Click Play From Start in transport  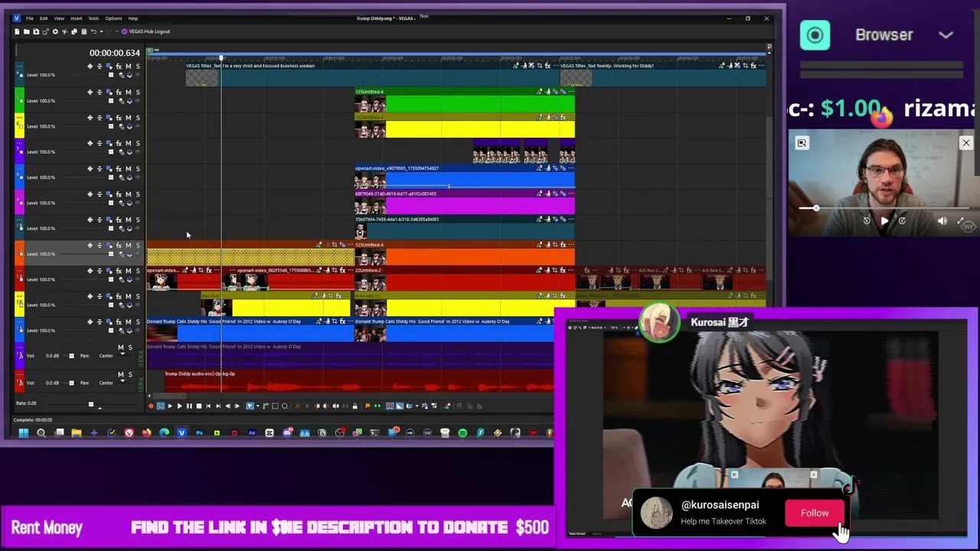point(170,406)
